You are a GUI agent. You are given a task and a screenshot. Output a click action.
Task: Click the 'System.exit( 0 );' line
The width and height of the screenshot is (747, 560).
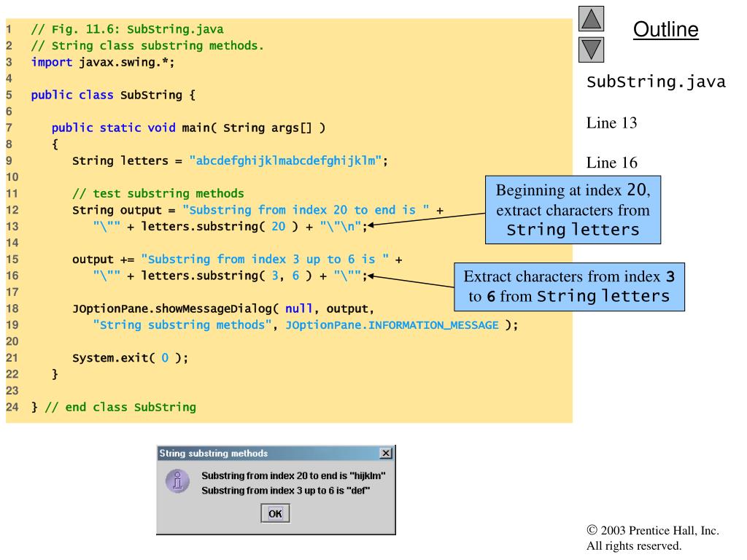click(x=131, y=358)
